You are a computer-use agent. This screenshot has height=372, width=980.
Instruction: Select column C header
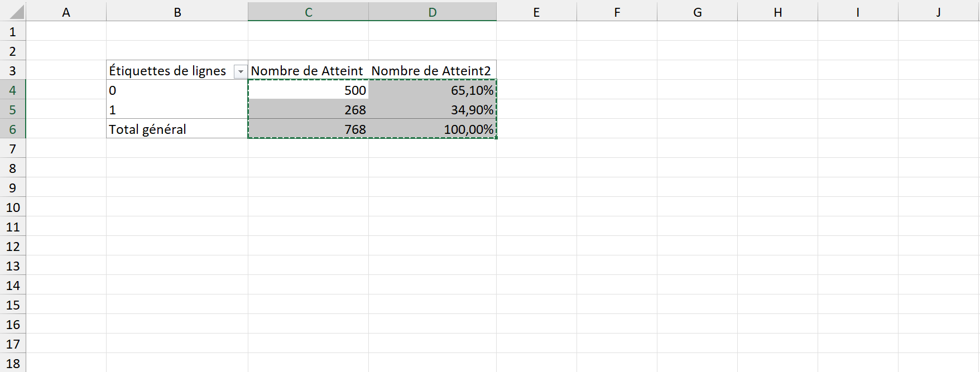[308, 12]
